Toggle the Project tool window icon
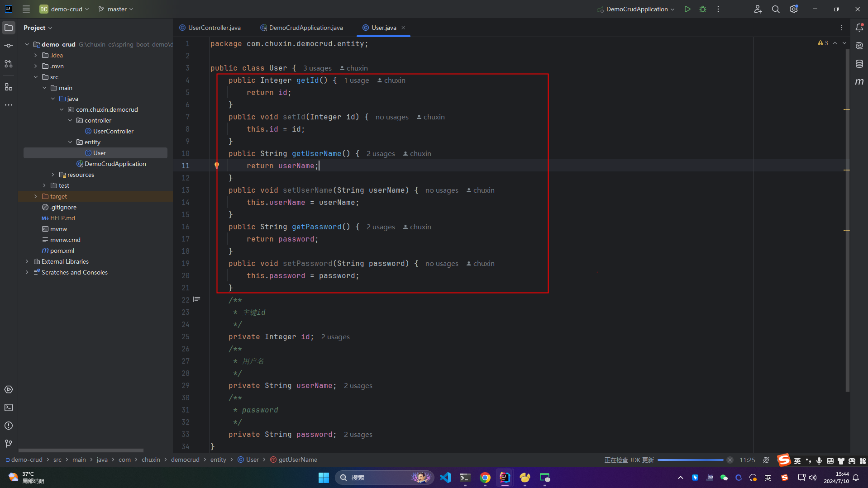Viewport: 868px width, 488px height. pyautogui.click(x=9, y=28)
